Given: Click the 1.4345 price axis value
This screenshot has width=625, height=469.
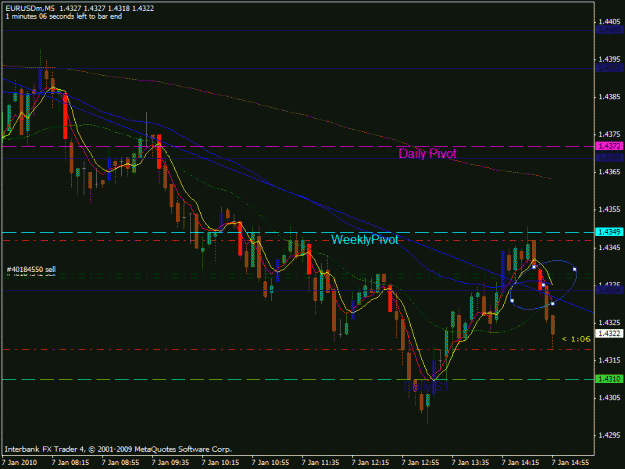Looking at the screenshot, I should [x=610, y=248].
